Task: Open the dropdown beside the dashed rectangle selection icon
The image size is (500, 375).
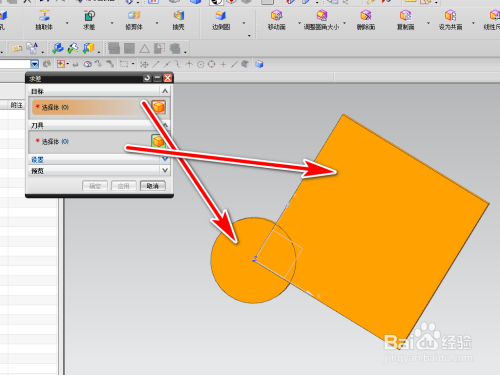Action: click(x=133, y=64)
